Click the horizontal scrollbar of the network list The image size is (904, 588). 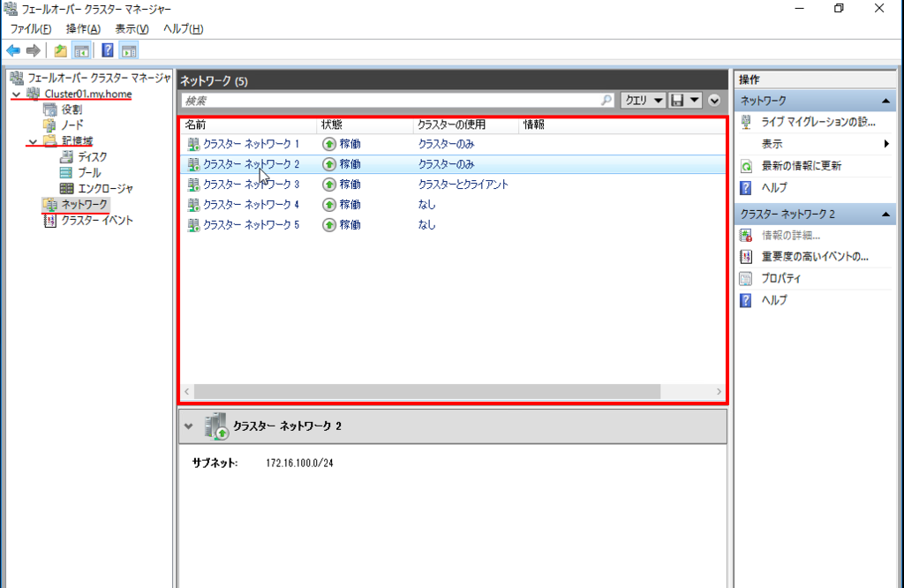tap(427, 392)
